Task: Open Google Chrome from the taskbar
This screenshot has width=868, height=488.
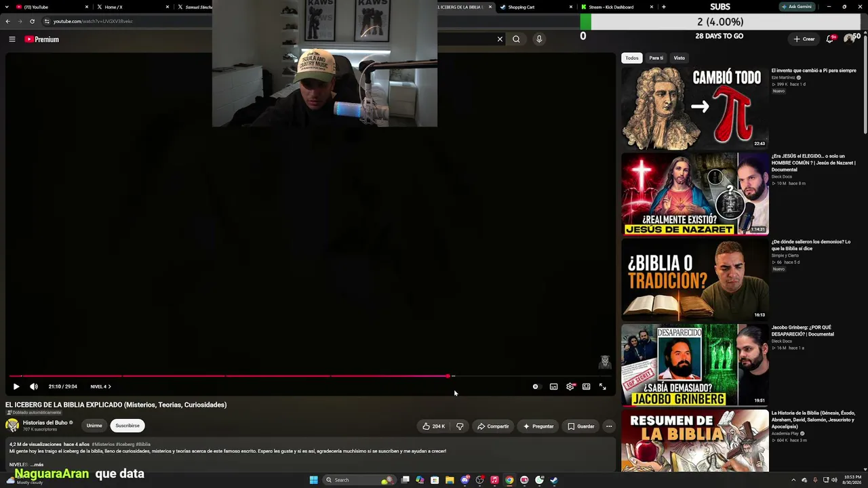Action: tap(509, 480)
